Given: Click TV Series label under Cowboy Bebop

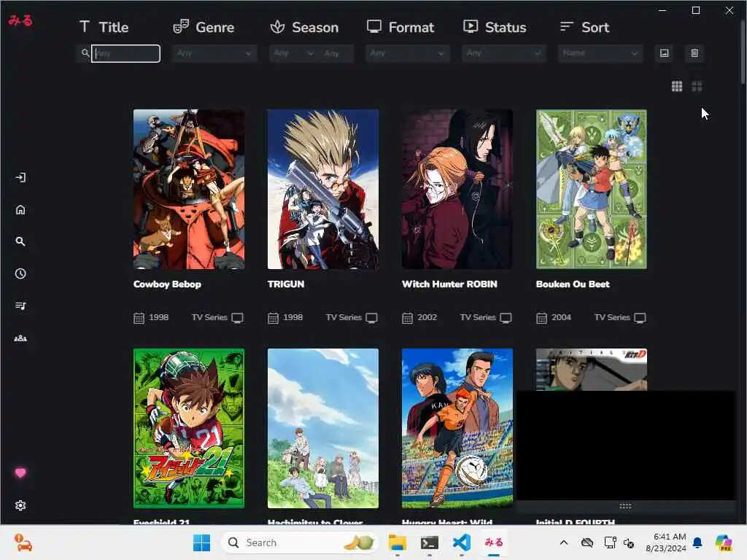Looking at the screenshot, I should coord(209,317).
